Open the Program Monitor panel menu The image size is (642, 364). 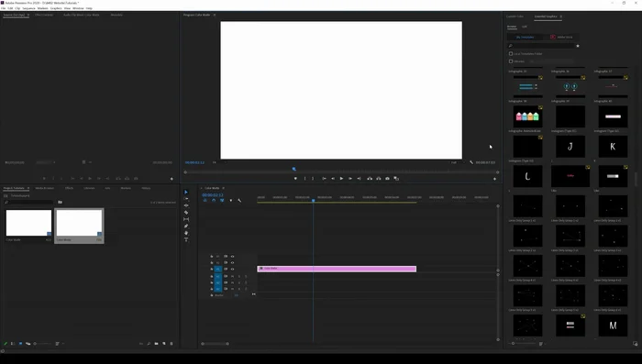tap(214, 16)
